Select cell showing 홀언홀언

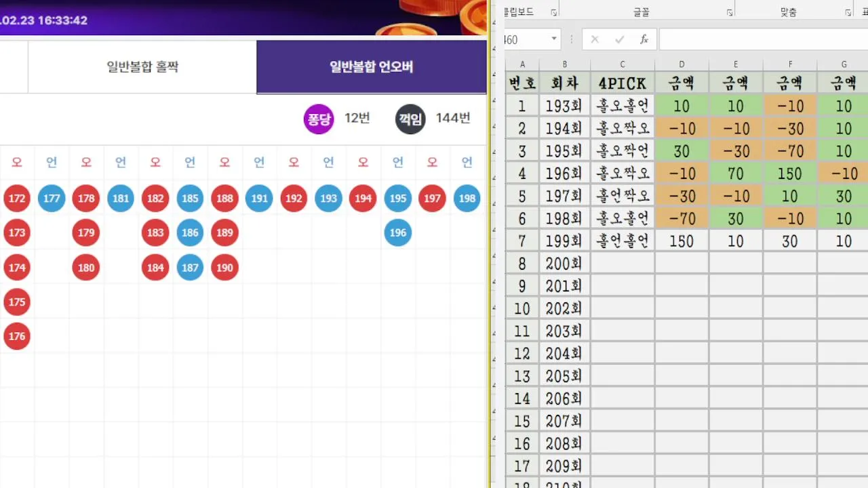(x=623, y=241)
